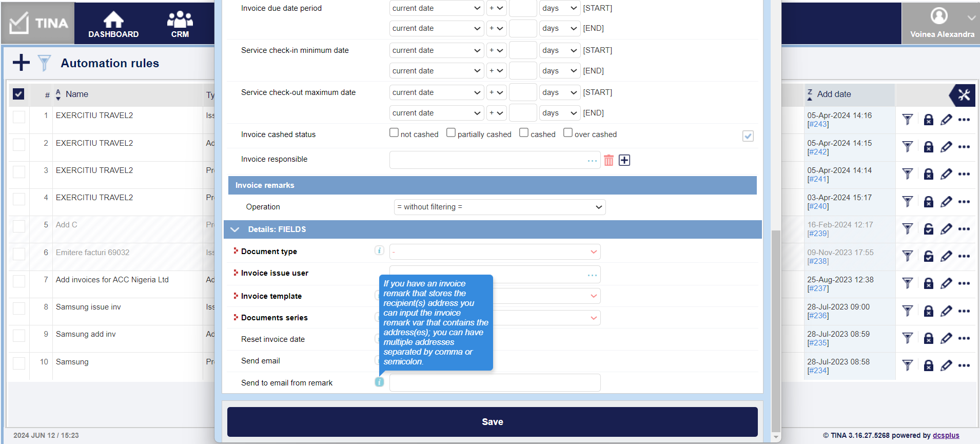
Task: Tick the 'over cashed' checkbox
Action: click(x=568, y=133)
